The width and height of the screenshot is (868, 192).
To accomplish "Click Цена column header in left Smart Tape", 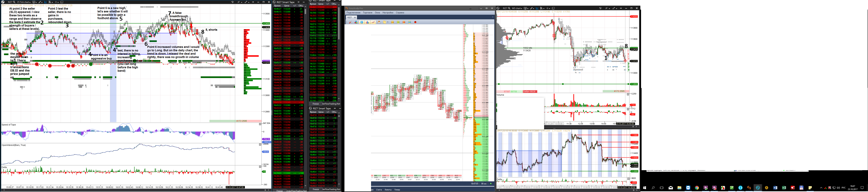I will pos(287,6).
